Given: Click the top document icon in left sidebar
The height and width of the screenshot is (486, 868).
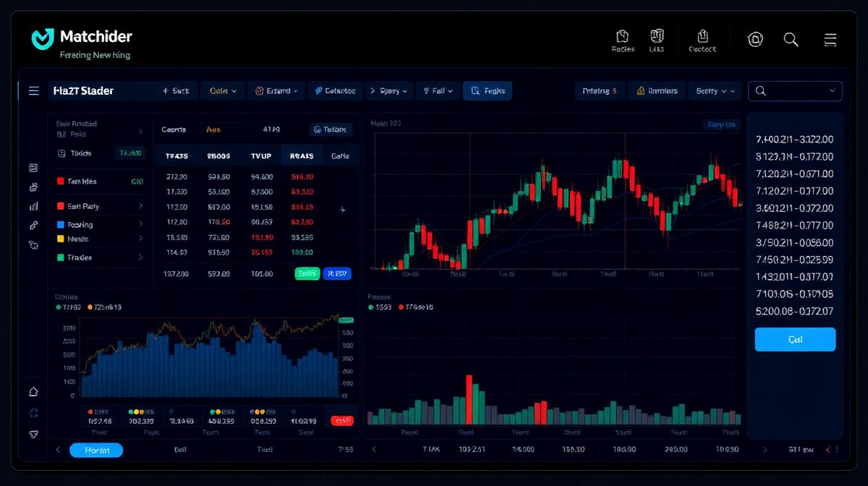Looking at the screenshot, I should [x=33, y=168].
